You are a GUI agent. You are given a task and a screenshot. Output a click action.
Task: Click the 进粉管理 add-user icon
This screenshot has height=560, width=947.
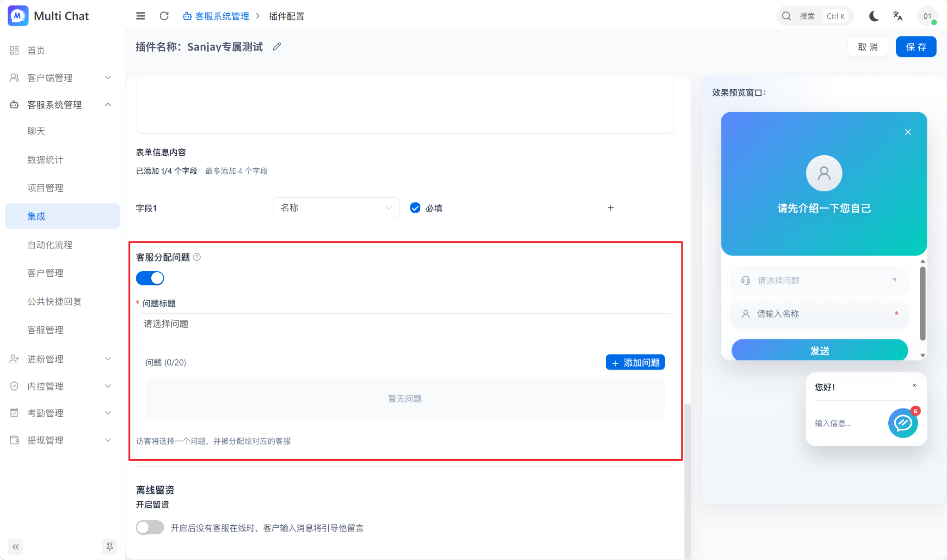point(14,359)
